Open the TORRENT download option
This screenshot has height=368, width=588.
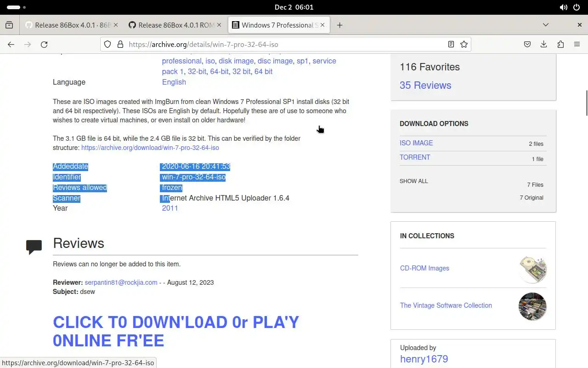point(415,157)
